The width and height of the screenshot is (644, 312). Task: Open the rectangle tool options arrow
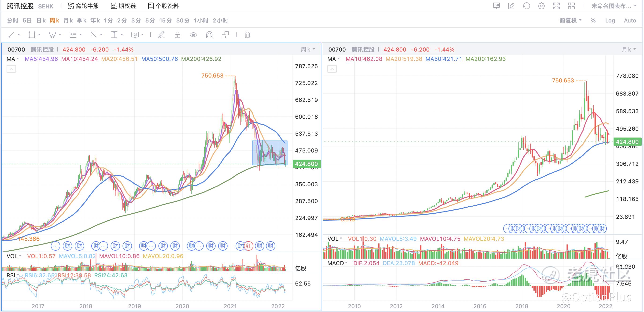pyautogui.click(x=39, y=34)
